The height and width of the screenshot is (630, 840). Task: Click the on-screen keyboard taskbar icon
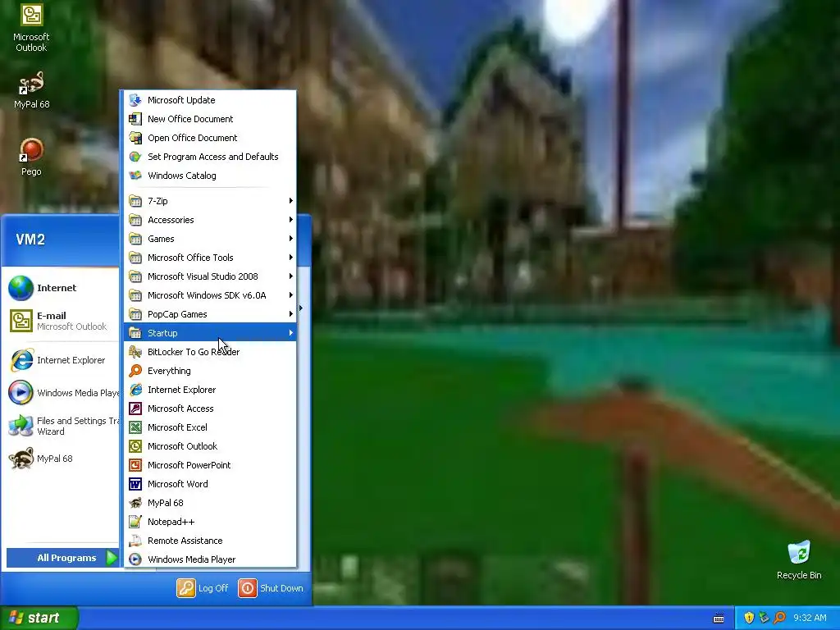click(719, 619)
